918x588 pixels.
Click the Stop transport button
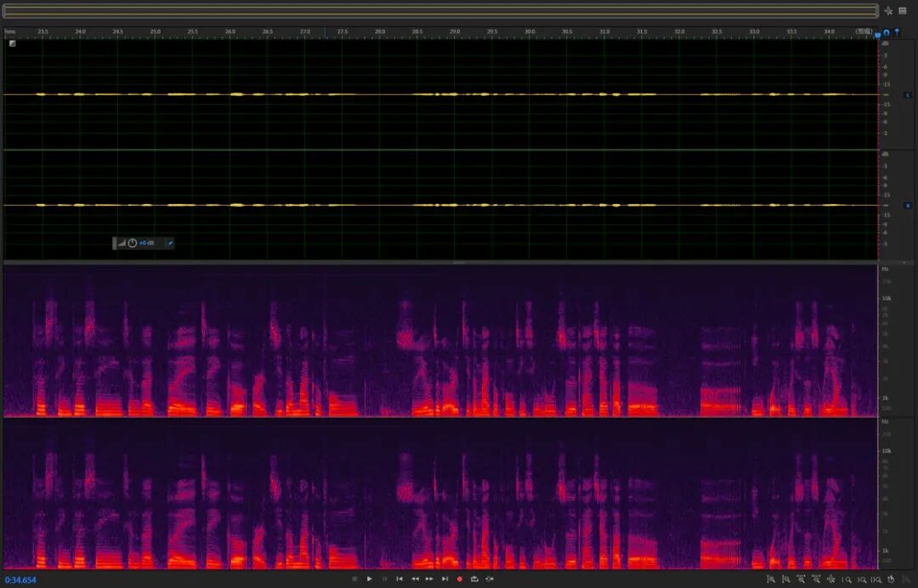(354, 579)
